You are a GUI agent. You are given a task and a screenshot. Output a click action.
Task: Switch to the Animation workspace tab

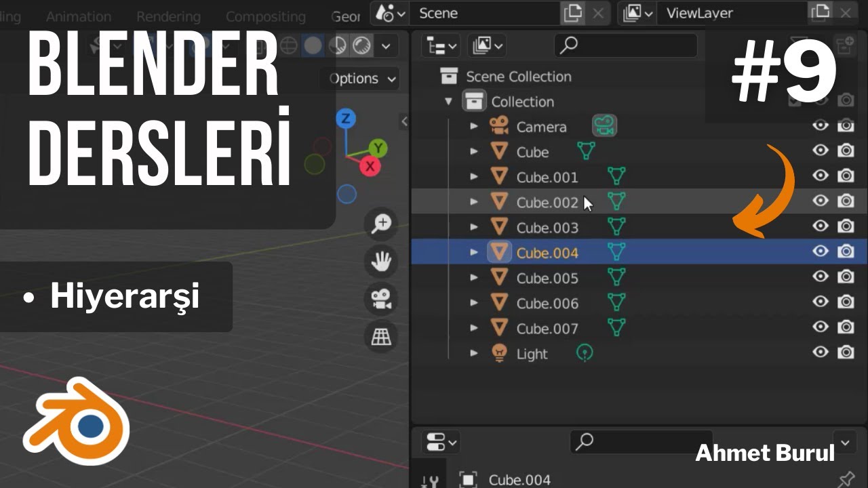79,16
